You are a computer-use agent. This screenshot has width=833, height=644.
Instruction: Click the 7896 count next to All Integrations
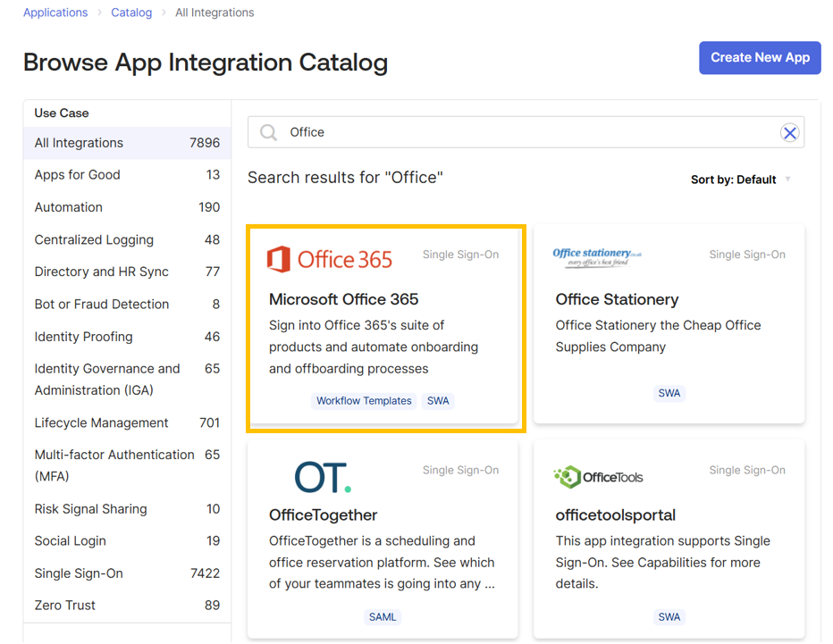(x=205, y=143)
